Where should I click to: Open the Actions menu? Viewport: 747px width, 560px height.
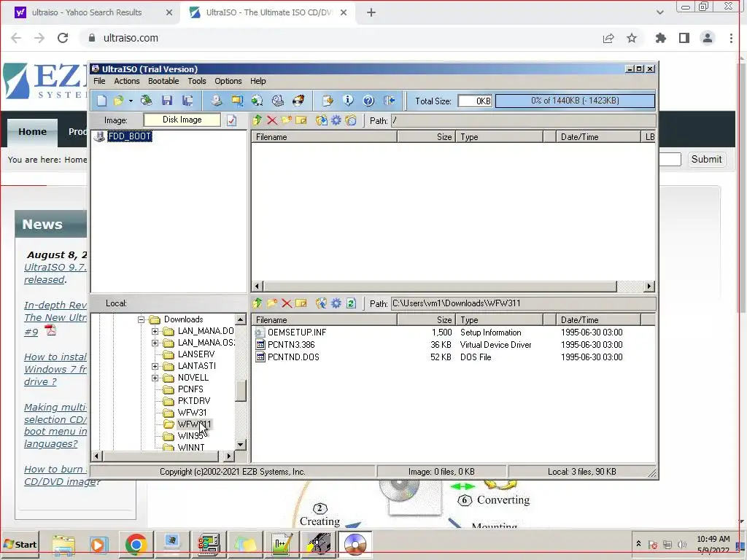click(127, 81)
